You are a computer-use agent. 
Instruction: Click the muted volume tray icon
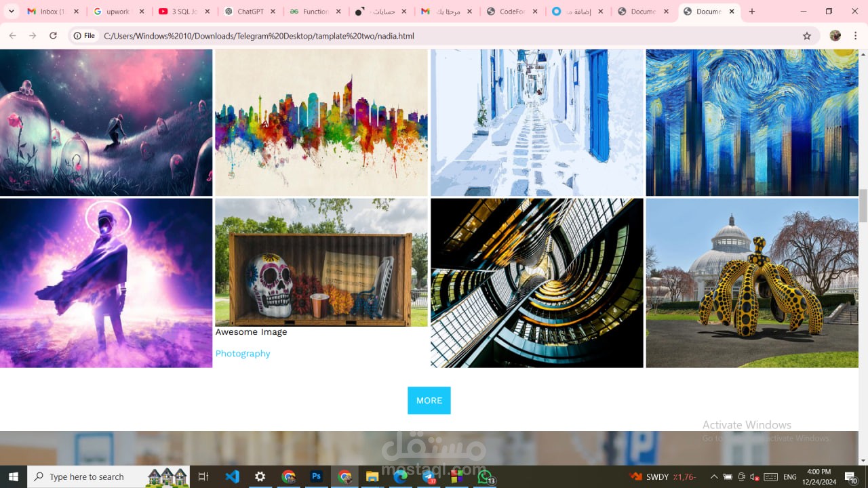tap(754, 476)
